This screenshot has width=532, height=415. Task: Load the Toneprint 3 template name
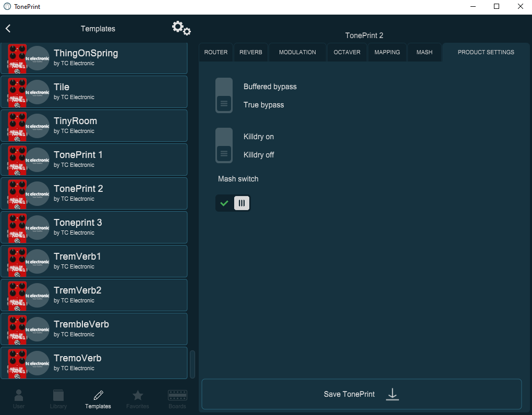(78, 223)
